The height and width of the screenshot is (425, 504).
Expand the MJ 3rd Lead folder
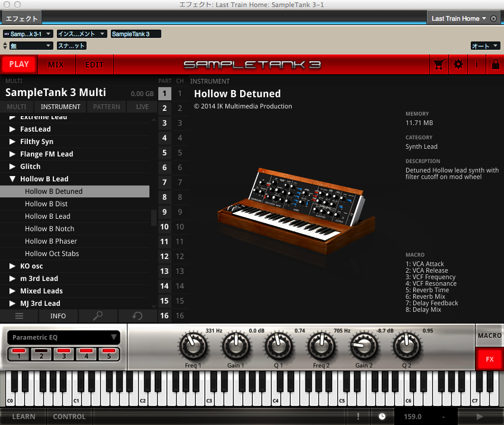(12, 303)
